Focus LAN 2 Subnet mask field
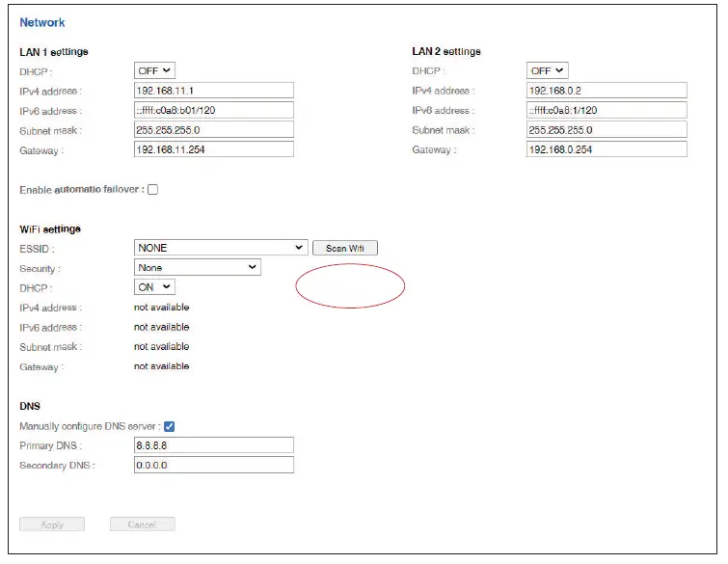728x564 pixels. click(x=607, y=130)
